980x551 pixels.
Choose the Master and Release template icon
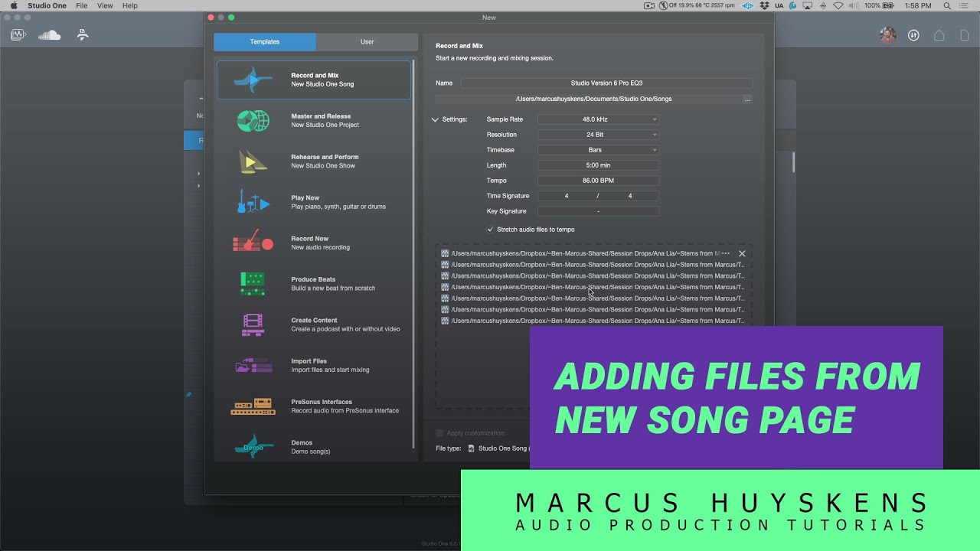click(253, 120)
